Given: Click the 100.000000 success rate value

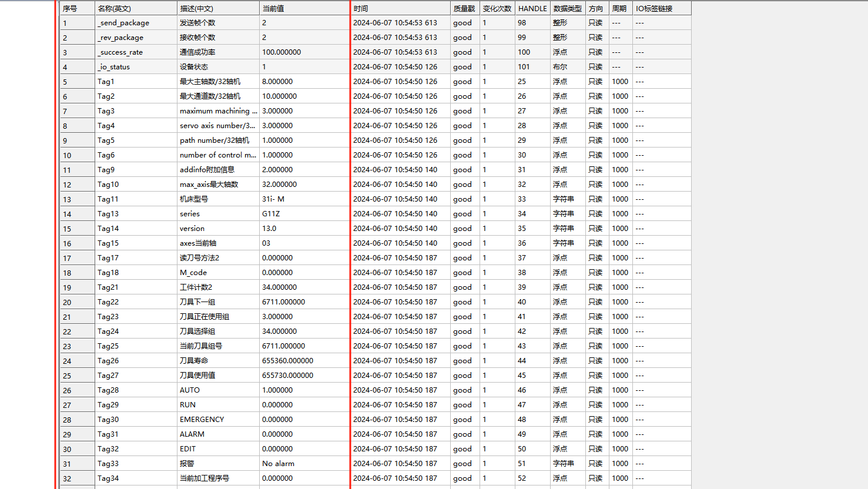Looking at the screenshot, I should [x=304, y=52].
